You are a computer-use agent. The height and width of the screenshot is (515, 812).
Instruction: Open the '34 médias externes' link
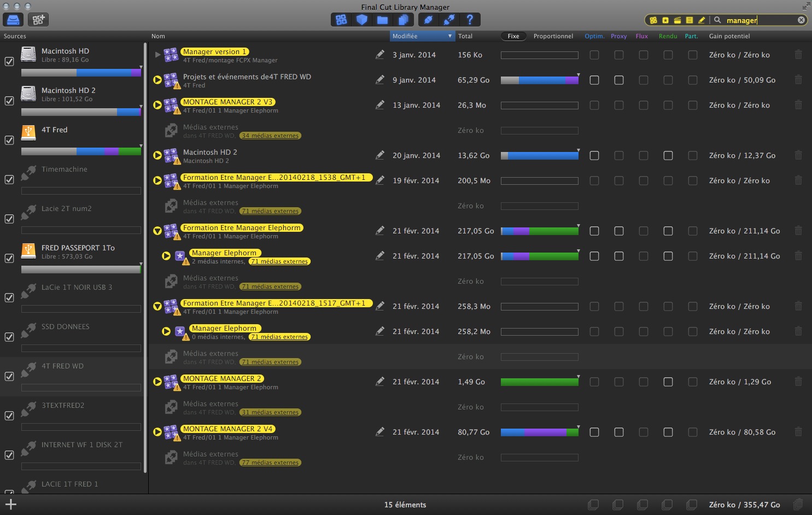[x=270, y=136]
